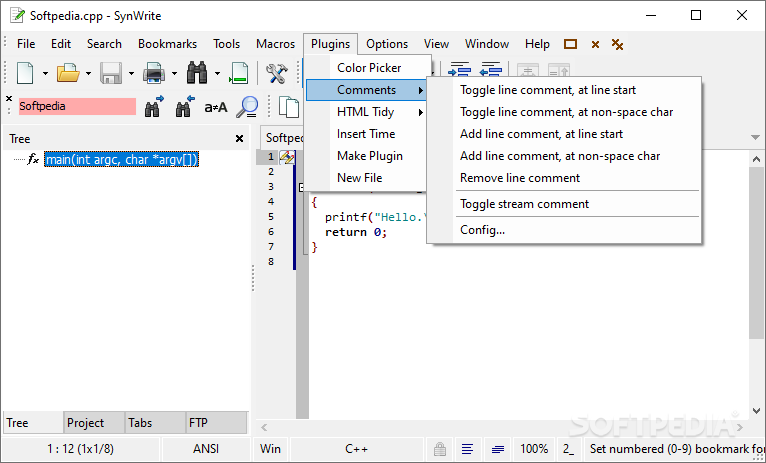Click the single brown X icon in menu bar
This screenshot has height=463, width=766.
coord(595,44)
